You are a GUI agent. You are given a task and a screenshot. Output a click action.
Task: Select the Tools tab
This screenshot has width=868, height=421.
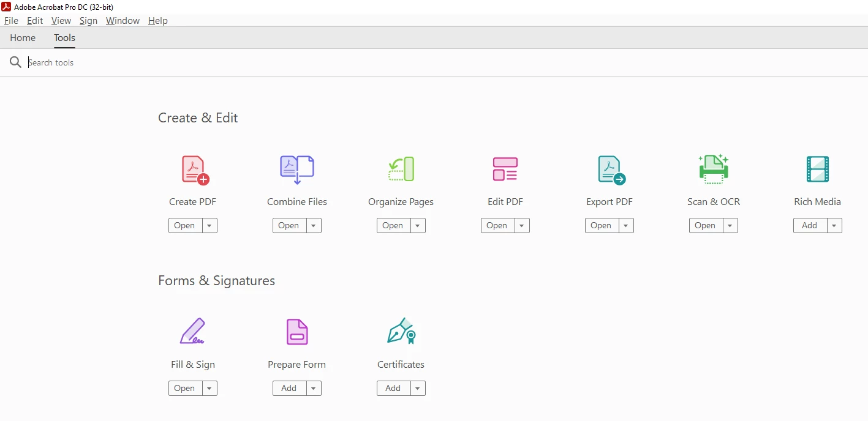[x=64, y=38]
